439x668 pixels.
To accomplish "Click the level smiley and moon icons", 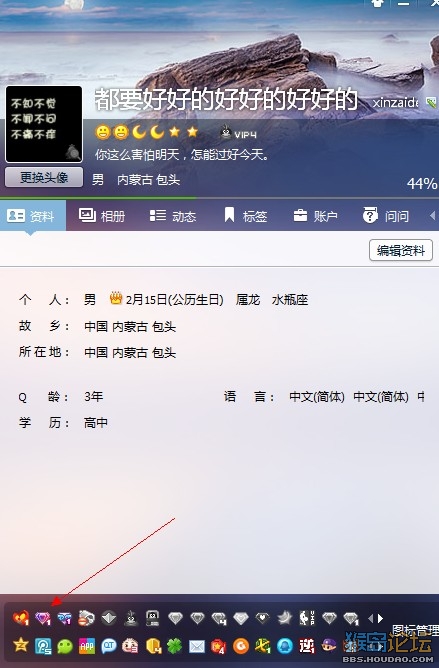I will coord(147,132).
